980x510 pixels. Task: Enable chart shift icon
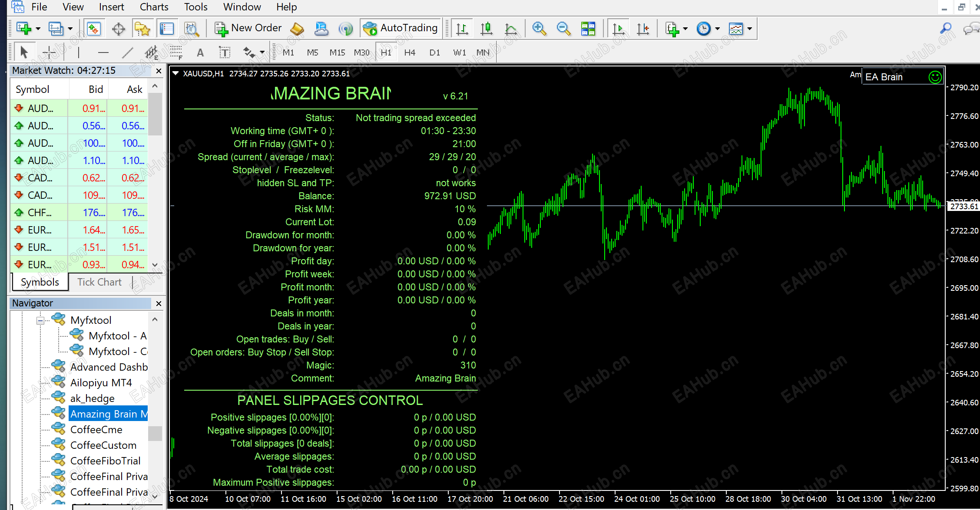643,29
